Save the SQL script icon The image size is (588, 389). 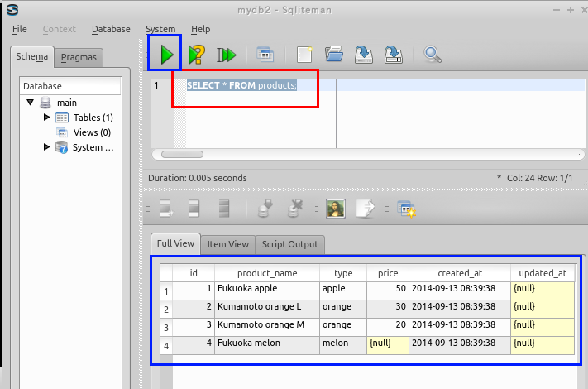(363, 55)
